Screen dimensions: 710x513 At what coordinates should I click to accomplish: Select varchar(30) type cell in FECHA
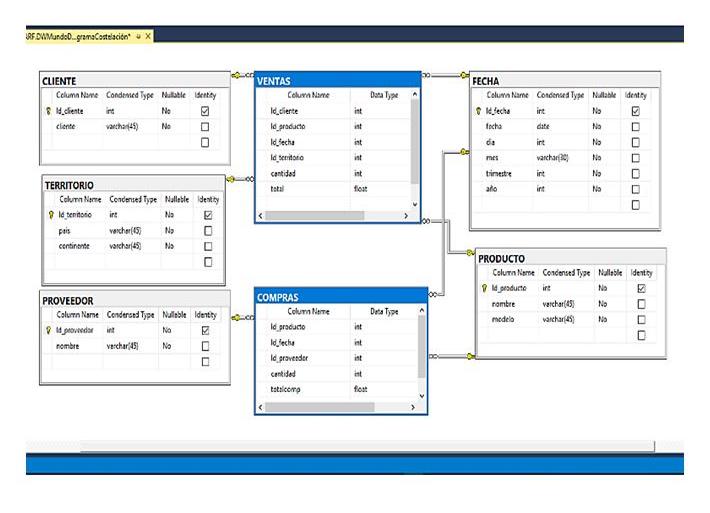click(552, 158)
